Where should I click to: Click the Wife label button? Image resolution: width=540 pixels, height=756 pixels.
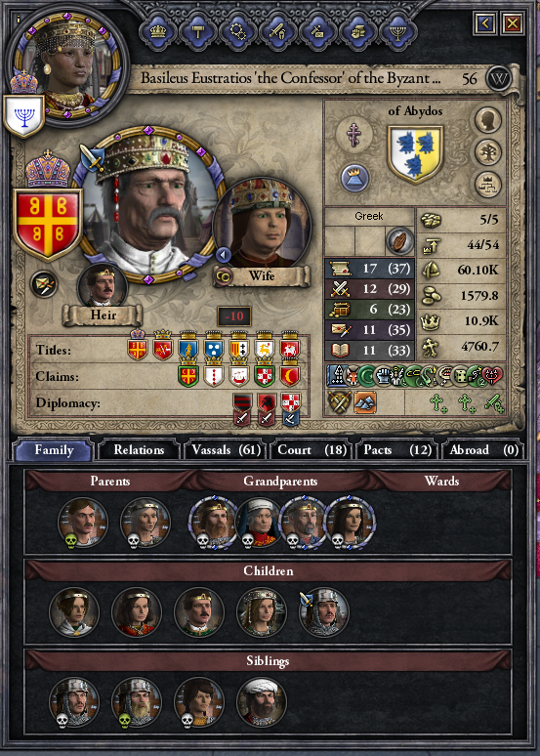point(261,275)
